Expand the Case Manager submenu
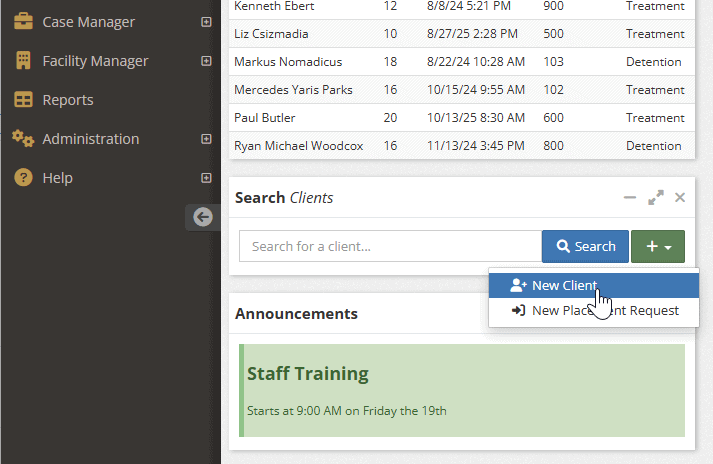This screenshot has height=464, width=713. coord(206,22)
